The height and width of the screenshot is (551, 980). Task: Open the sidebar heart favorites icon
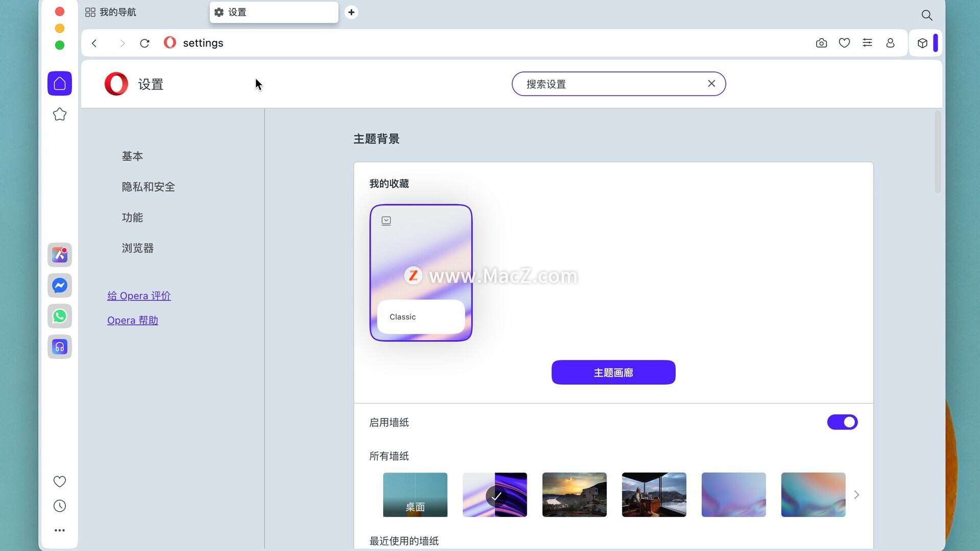(60, 481)
